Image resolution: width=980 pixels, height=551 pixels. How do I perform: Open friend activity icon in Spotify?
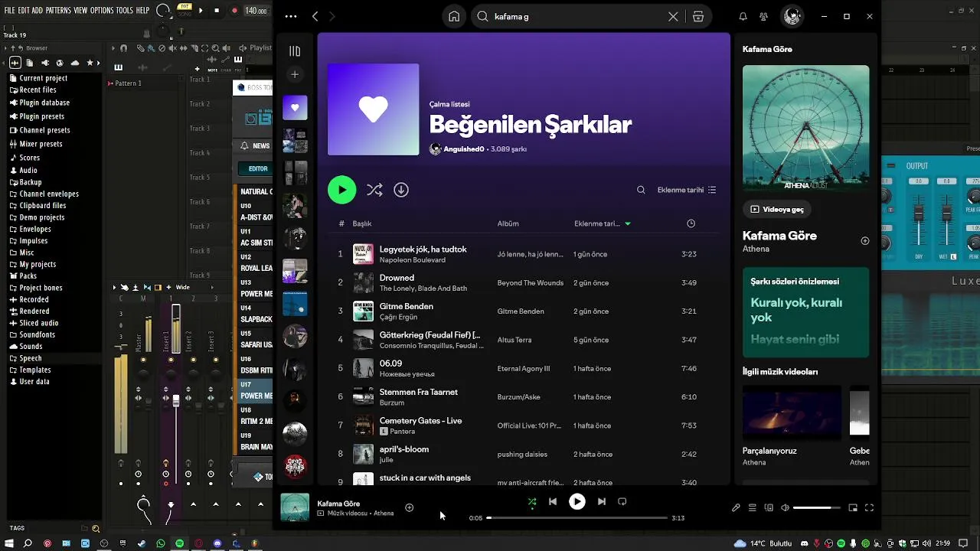763,16
